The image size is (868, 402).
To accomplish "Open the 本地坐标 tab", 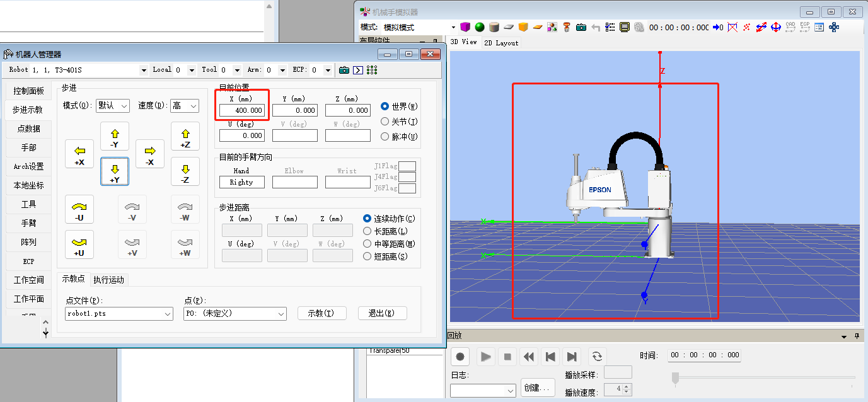I will (x=28, y=185).
